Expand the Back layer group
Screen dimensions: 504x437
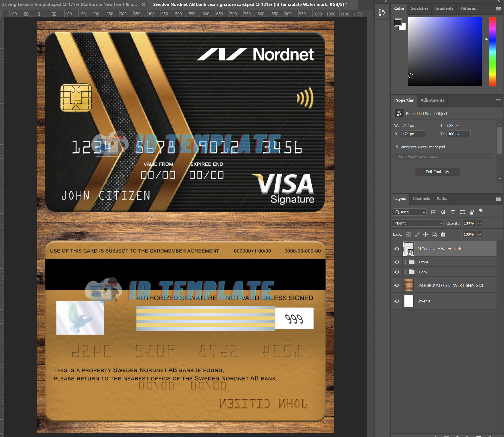[x=405, y=272]
